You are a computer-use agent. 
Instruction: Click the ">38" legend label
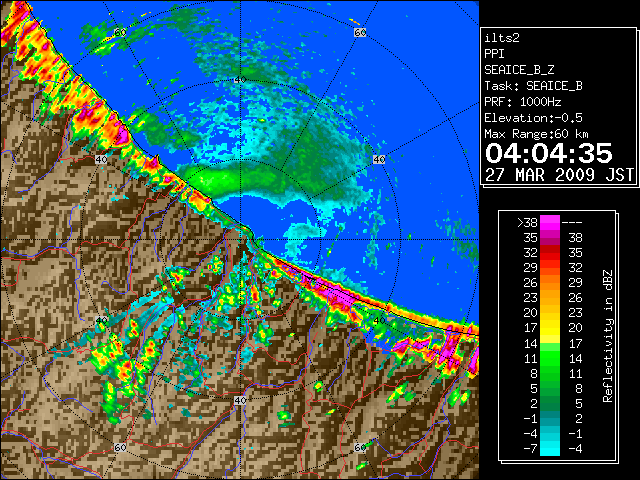tap(527, 223)
